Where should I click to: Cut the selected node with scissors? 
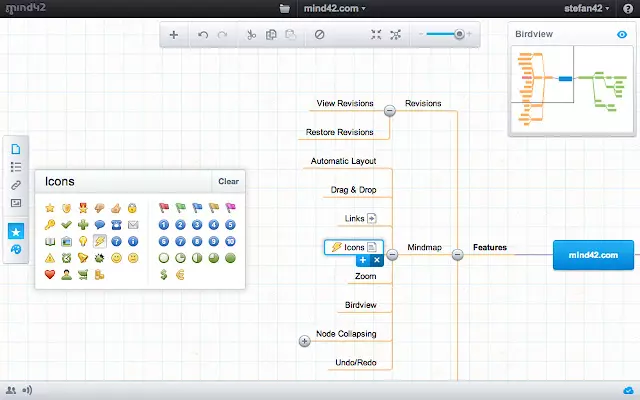coord(251,34)
